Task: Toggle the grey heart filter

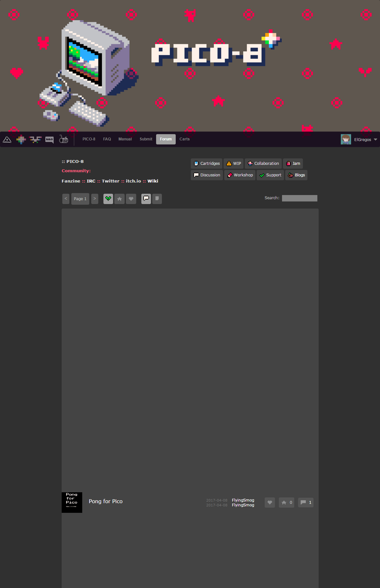Action: 131,199
